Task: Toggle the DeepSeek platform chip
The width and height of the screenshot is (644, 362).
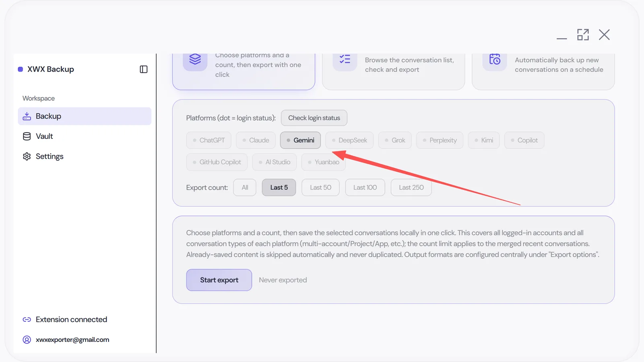Action: coord(349,140)
